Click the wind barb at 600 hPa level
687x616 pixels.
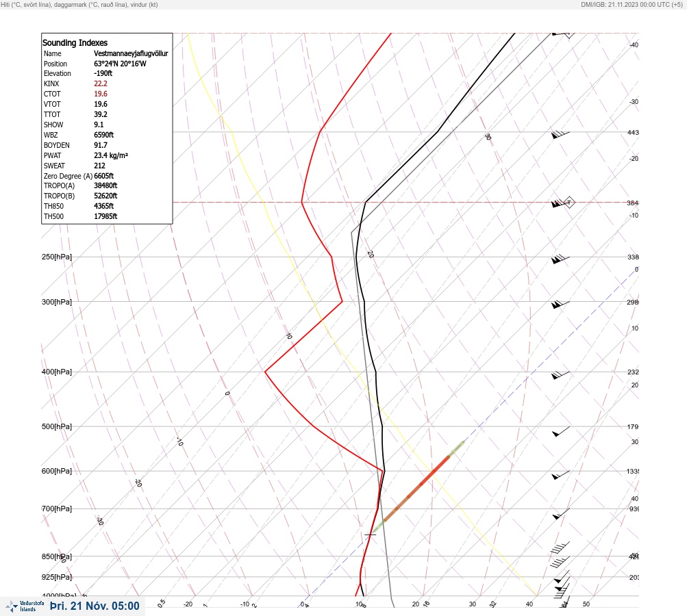(561, 474)
